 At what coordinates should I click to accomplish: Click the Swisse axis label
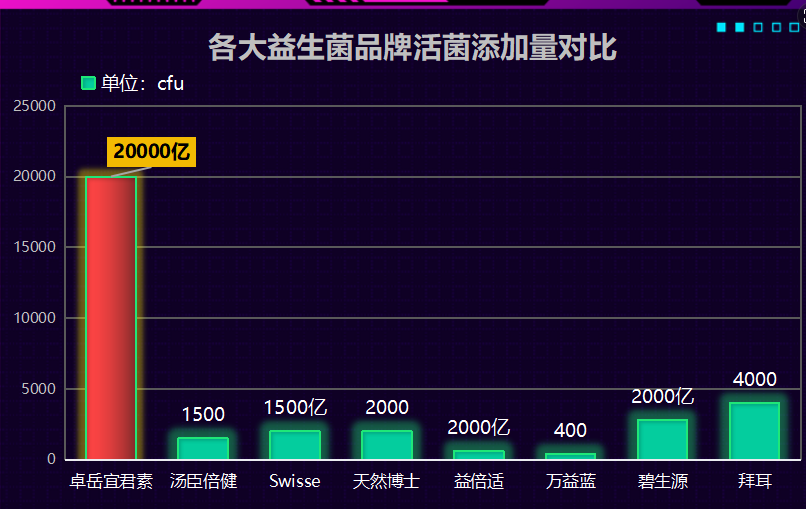tap(295, 481)
